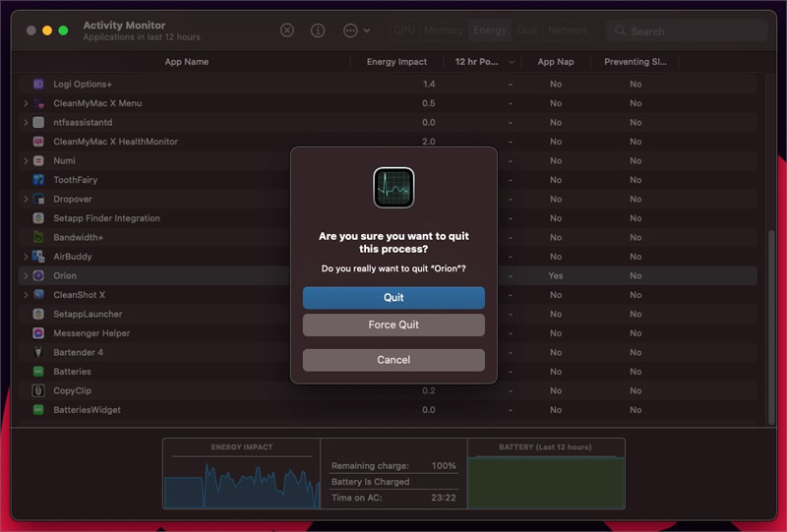Select the CleanMyMac X Menu icon

click(x=38, y=103)
